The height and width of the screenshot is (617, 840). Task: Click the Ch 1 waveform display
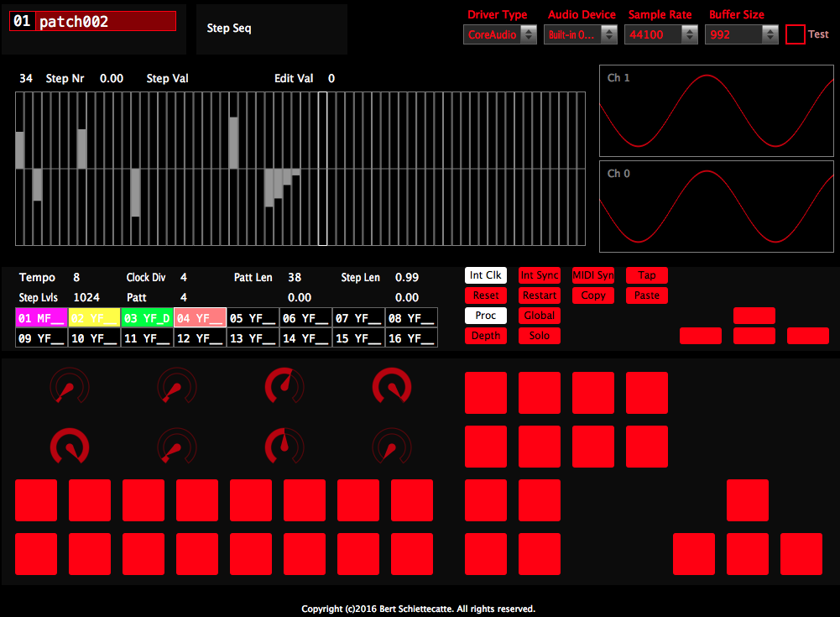(717, 111)
